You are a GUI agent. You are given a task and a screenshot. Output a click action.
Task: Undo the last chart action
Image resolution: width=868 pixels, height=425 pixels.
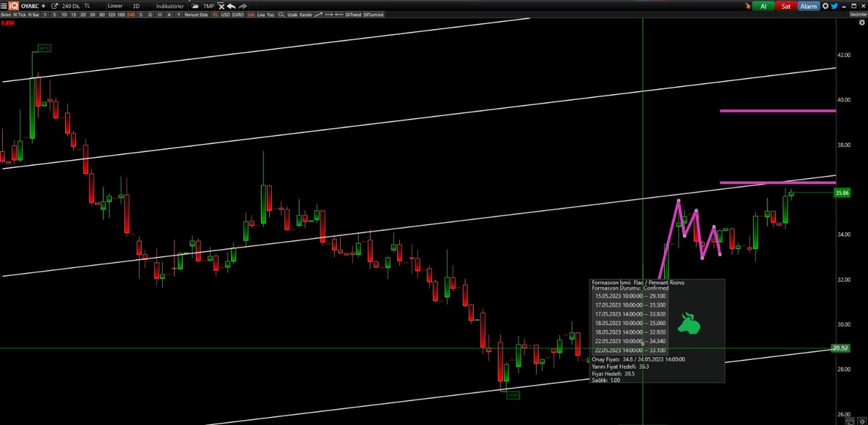pyautogui.click(x=231, y=6)
